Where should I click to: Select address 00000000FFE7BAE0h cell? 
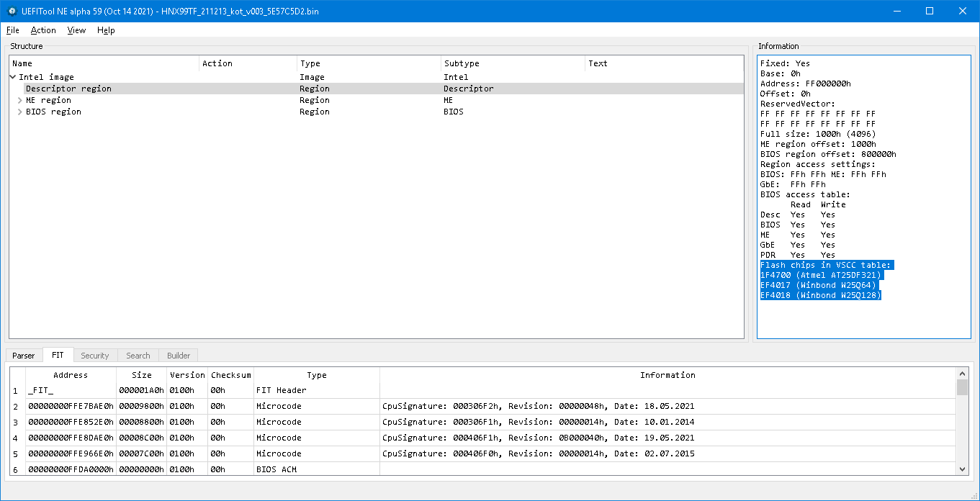(71, 406)
